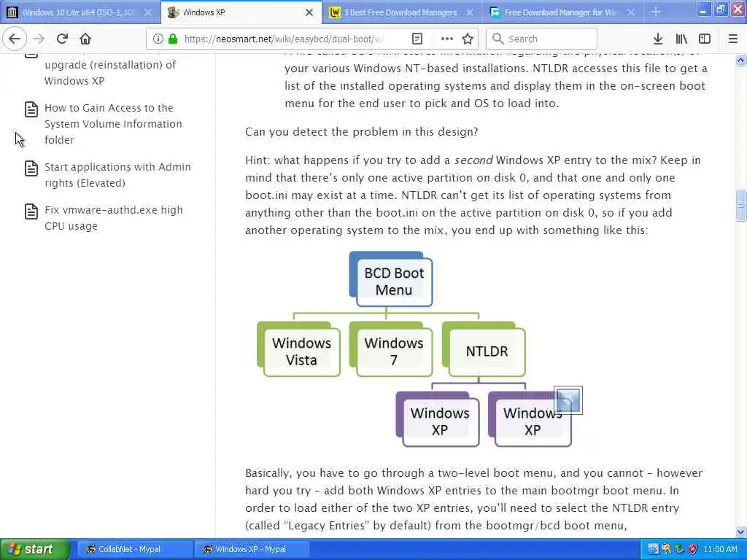Click the Windows Vista diagram box
747x560 pixels.
point(298,349)
